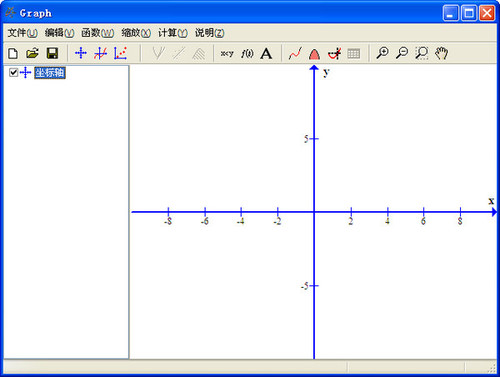Click the zoom in magnifier
Screen dimensions: 500x377
pos(382,53)
